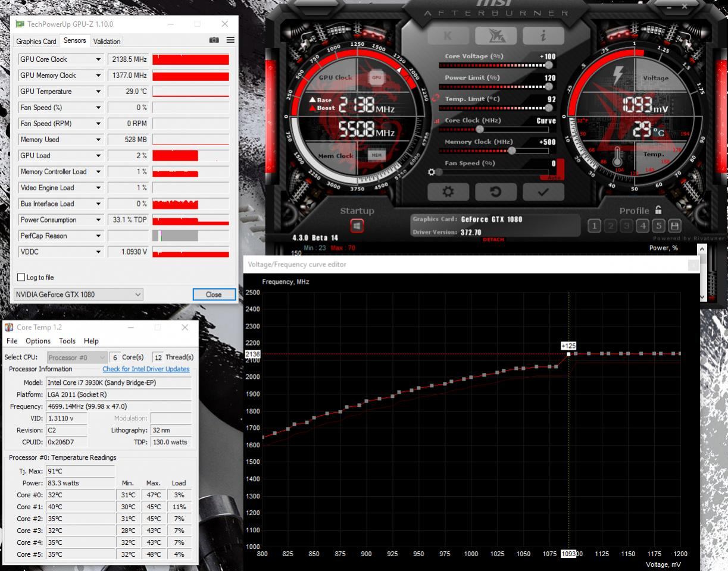Click the red DETACH label in Afterburner
Viewport: 728px width, 571px height.
[493, 240]
